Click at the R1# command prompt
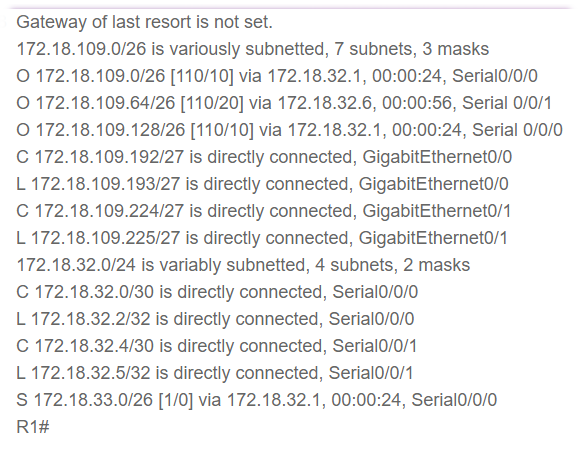581x455 pixels. click(x=33, y=427)
